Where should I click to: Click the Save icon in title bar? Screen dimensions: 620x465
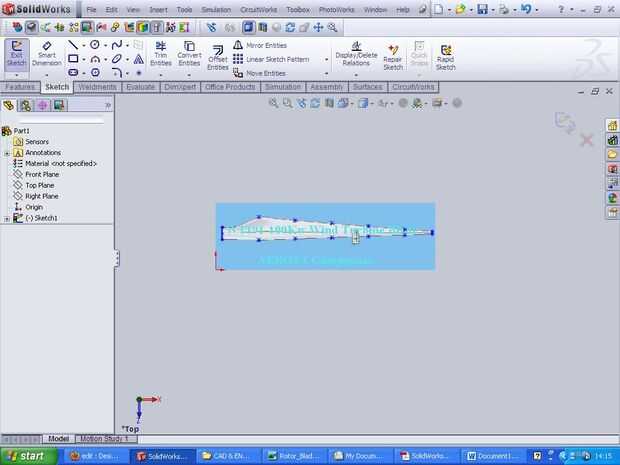[x=482, y=9]
